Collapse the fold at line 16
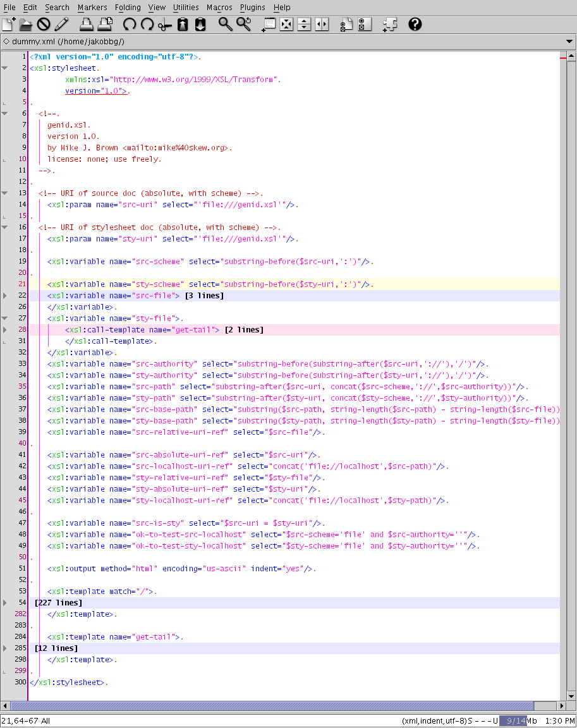 point(4,227)
